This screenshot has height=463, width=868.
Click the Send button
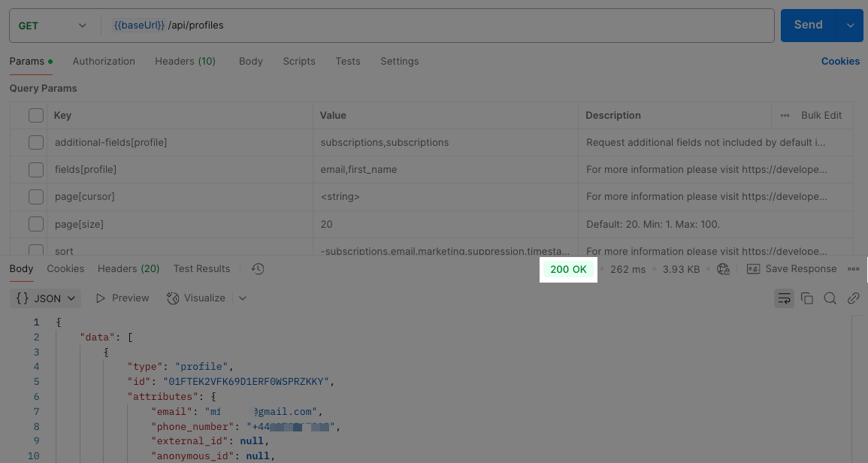[x=809, y=24]
